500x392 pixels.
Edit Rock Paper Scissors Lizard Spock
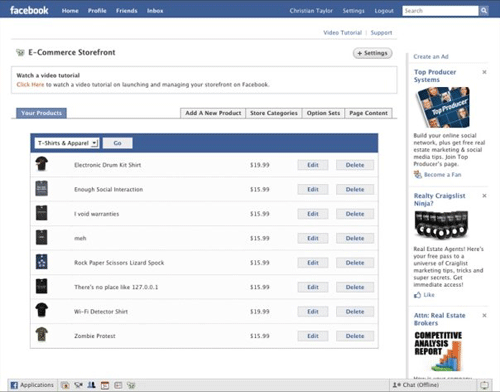[313, 263]
